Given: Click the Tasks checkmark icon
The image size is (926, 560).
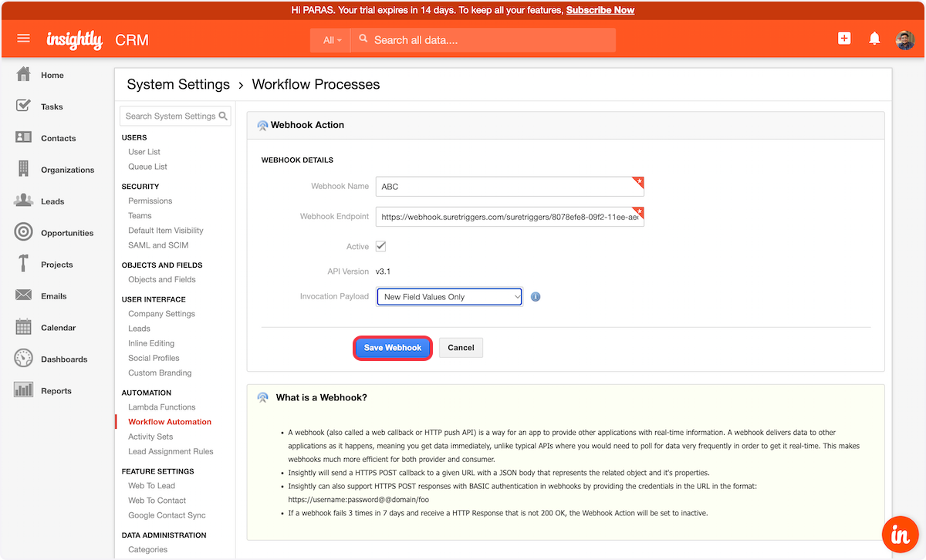Looking at the screenshot, I should pyautogui.click(x=24, y=106).
